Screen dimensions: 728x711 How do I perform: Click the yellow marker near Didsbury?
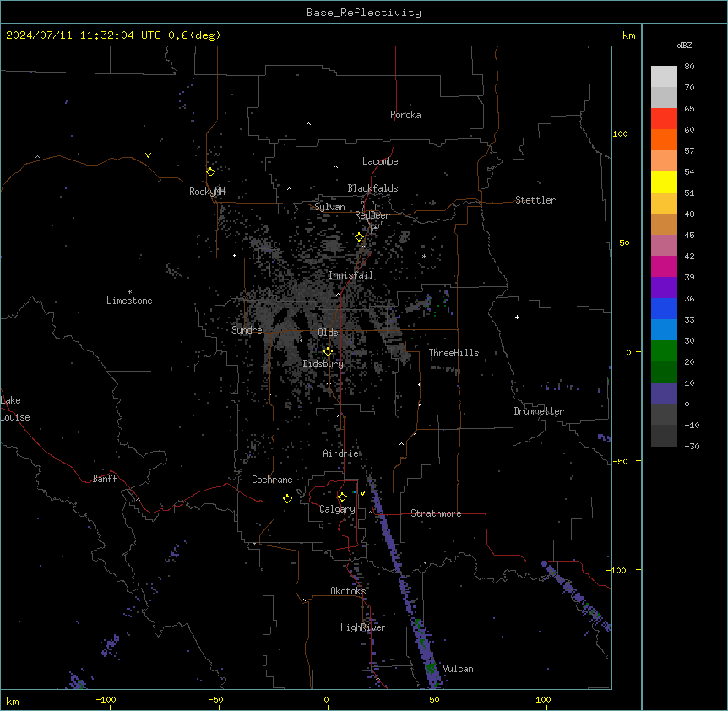(328, 352)
